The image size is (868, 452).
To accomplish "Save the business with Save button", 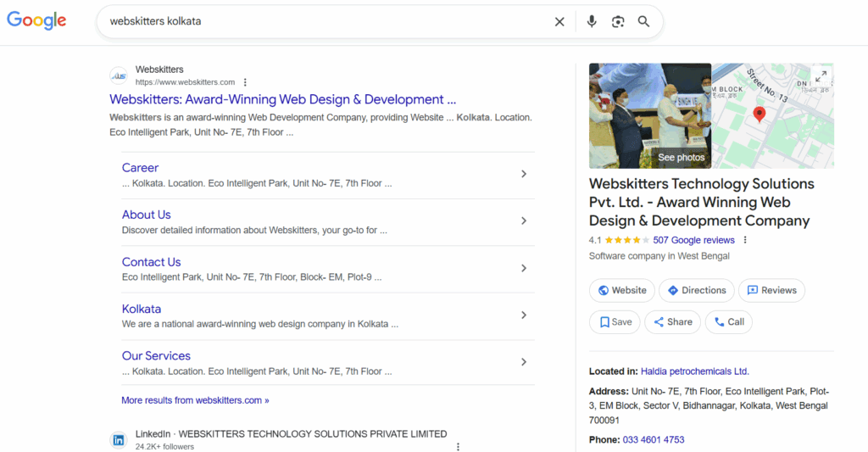I will 615,322.
